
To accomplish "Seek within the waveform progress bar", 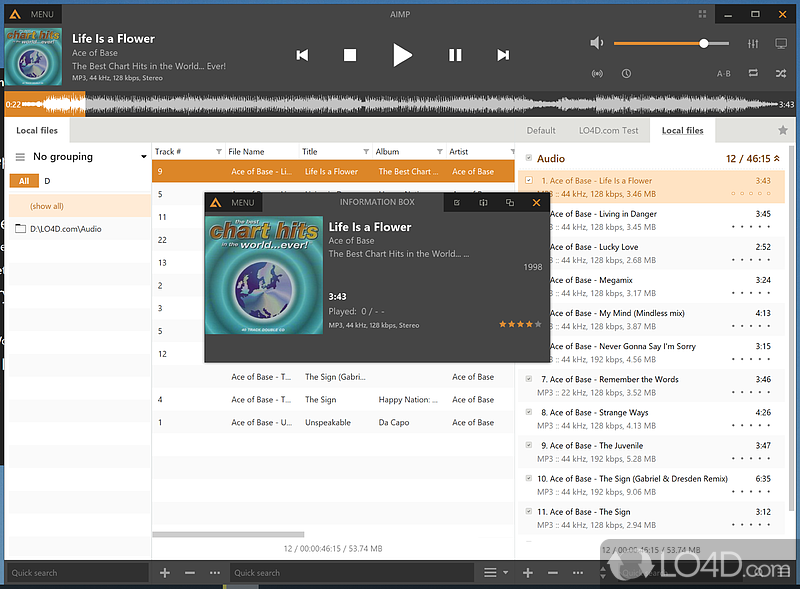I will point(400,104).
